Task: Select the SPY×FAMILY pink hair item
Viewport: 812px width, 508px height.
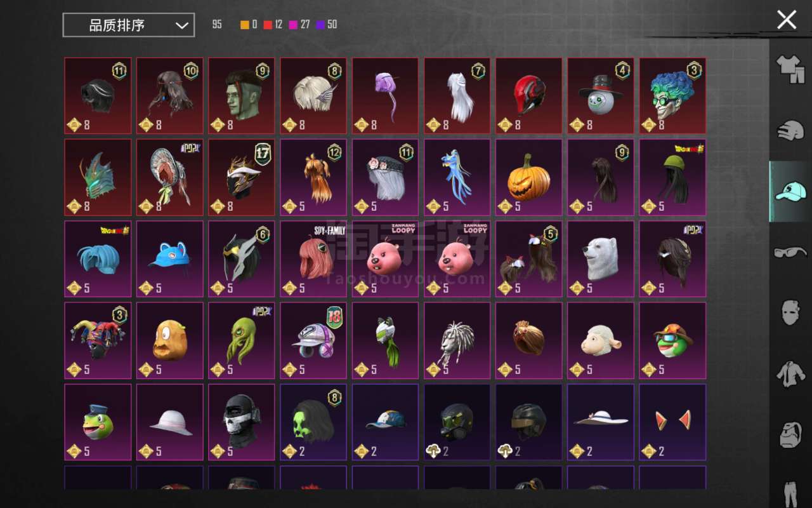Action: pyautogui.click(x=313, y=259)
